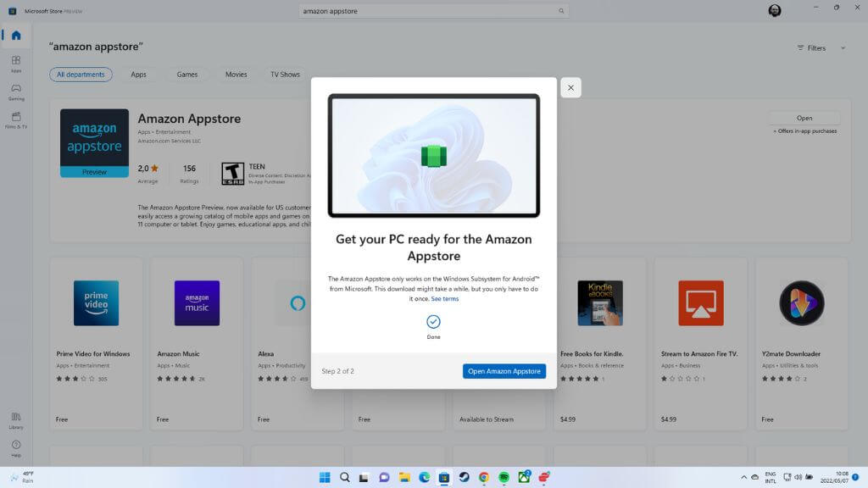Open Home in the Store sidebar

click(16, 36)
